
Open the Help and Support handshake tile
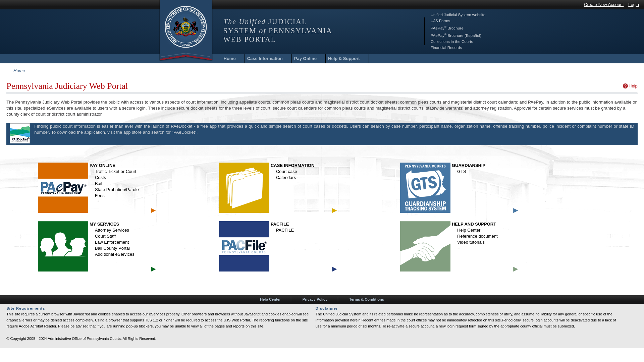tap(425, 246)
